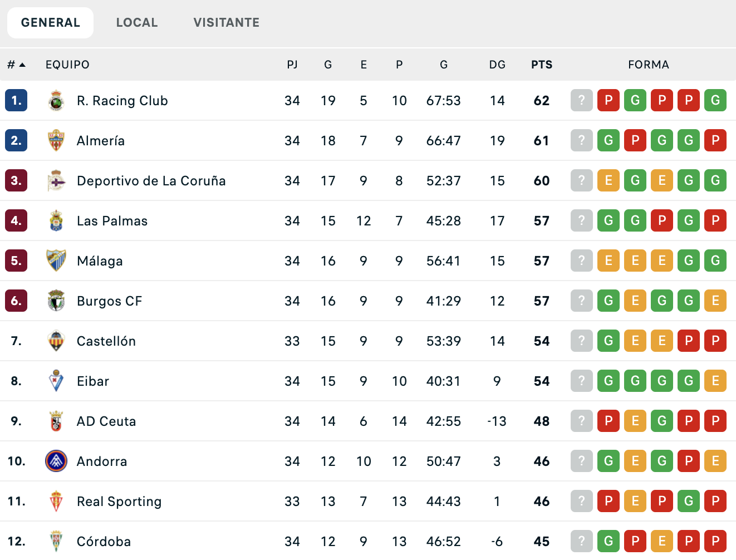The image size is (736, 560).
Task: Click the question mark badge next to Castellón
Action: 581,341
